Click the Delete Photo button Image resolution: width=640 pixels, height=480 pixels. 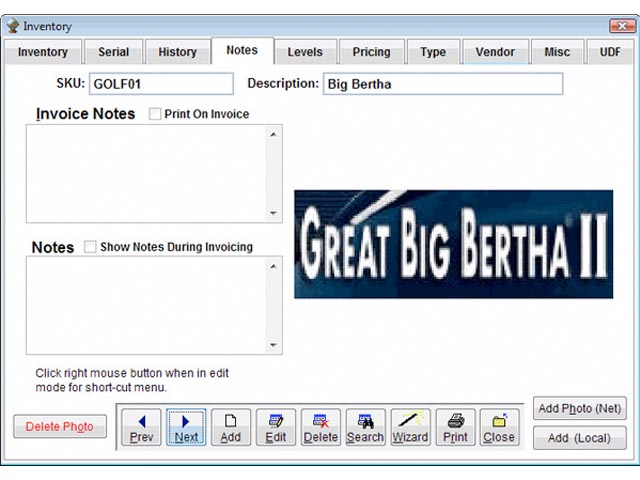click(60, 427)
